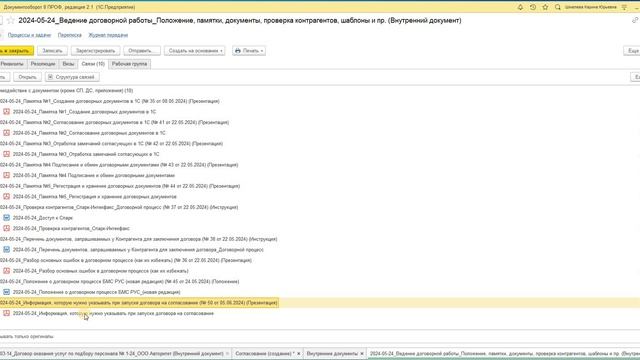
Task: Click the PDF icon of Памятка №2_Согласование договорных документов
Action: pos(7,133)
